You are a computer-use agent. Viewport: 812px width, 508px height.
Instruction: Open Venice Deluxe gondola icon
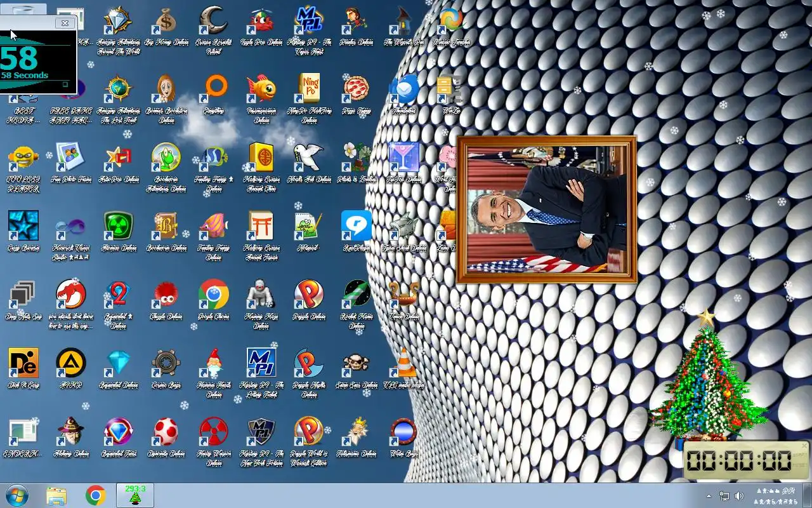[404, 295]
